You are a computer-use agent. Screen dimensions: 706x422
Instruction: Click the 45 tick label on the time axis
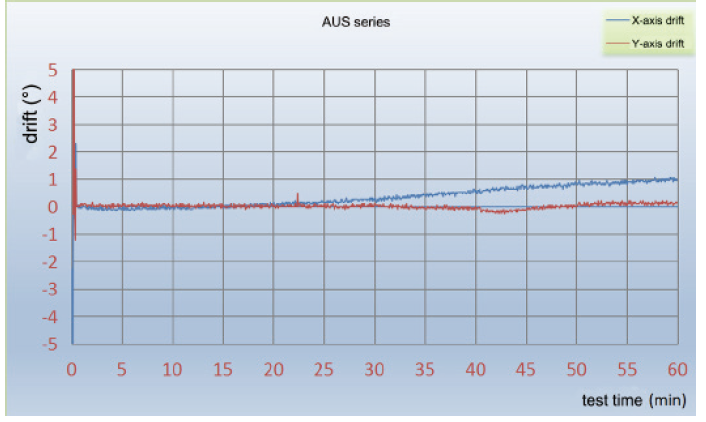click(x=526, y=369)
